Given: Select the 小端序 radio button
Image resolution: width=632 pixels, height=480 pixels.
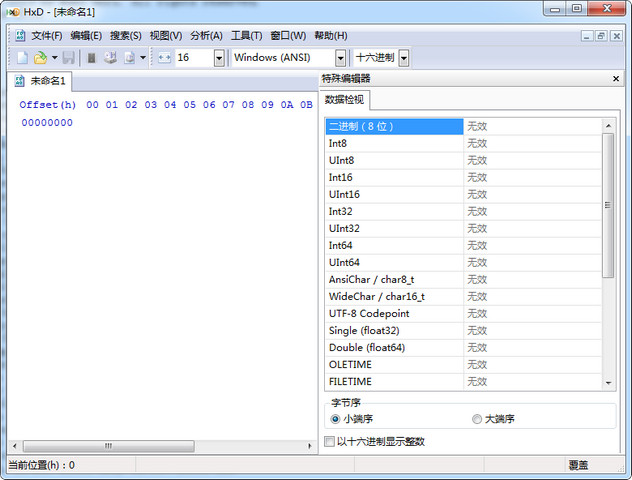Looking at the screenshot, I should pyautogui.click(x=335, y=419).
